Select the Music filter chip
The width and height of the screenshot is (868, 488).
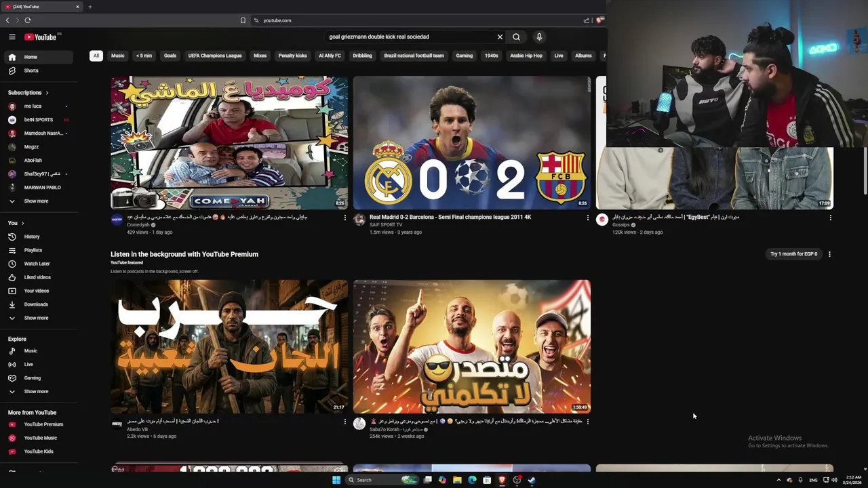(x=118, y=56)
